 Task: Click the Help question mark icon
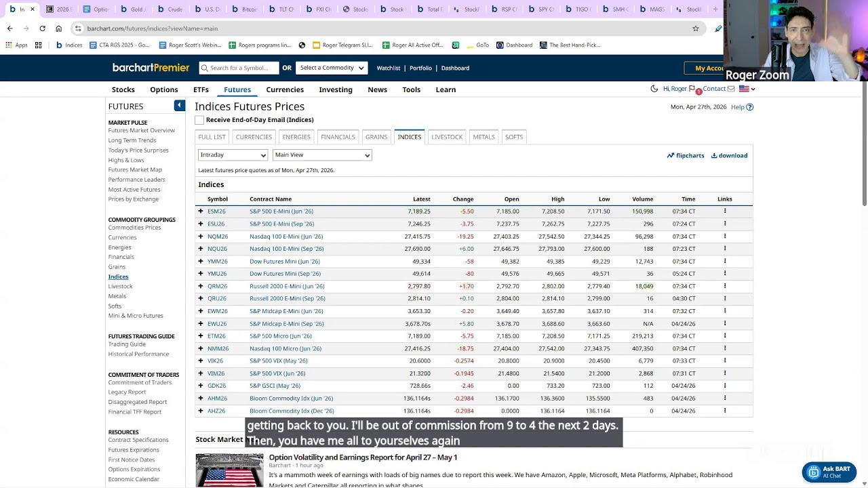[x=749, y=107]
